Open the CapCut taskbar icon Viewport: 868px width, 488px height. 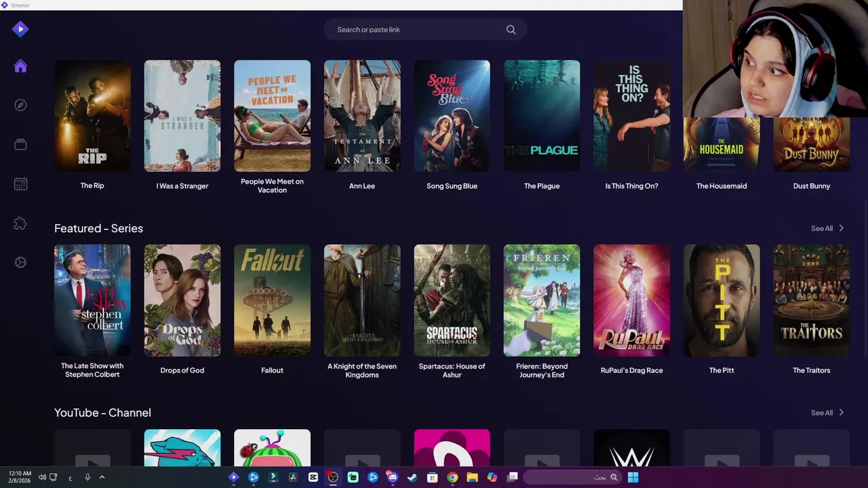[313, 477]
